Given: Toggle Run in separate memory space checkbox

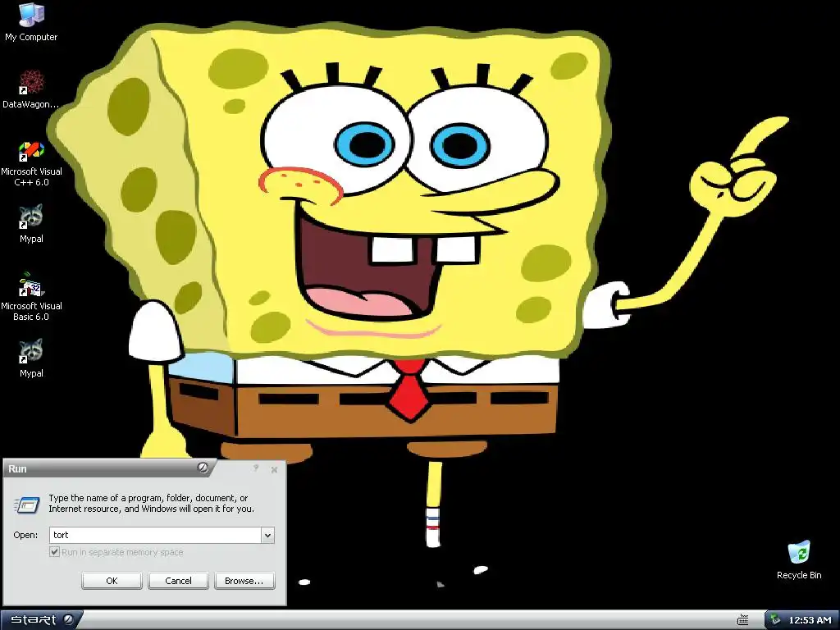Looking at the screenshot, I should [54, 552].
